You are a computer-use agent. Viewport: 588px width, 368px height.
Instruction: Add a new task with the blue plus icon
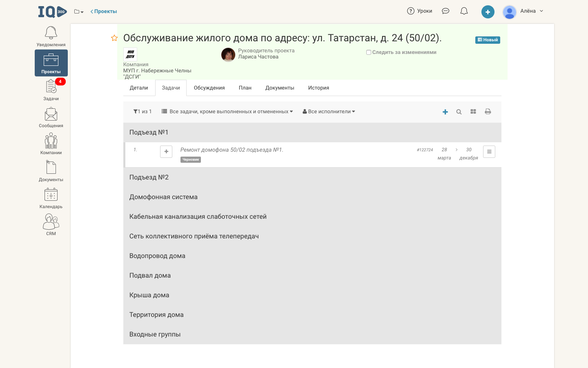pyautogui.click(x=445, y=111)
